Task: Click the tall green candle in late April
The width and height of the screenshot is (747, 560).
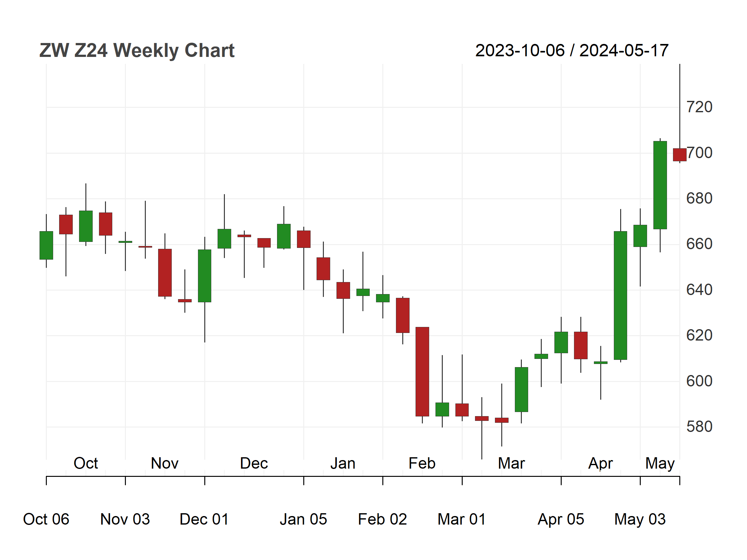Action: 620,295
